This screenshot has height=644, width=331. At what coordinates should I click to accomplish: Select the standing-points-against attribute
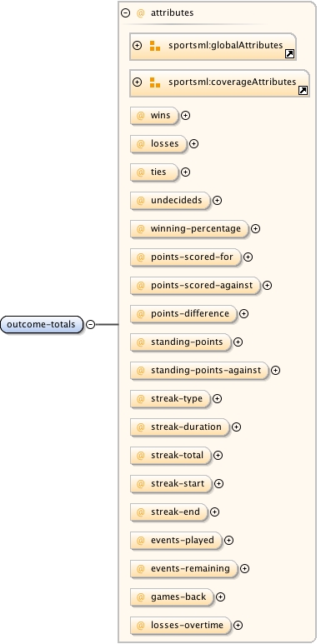point(199,371)
